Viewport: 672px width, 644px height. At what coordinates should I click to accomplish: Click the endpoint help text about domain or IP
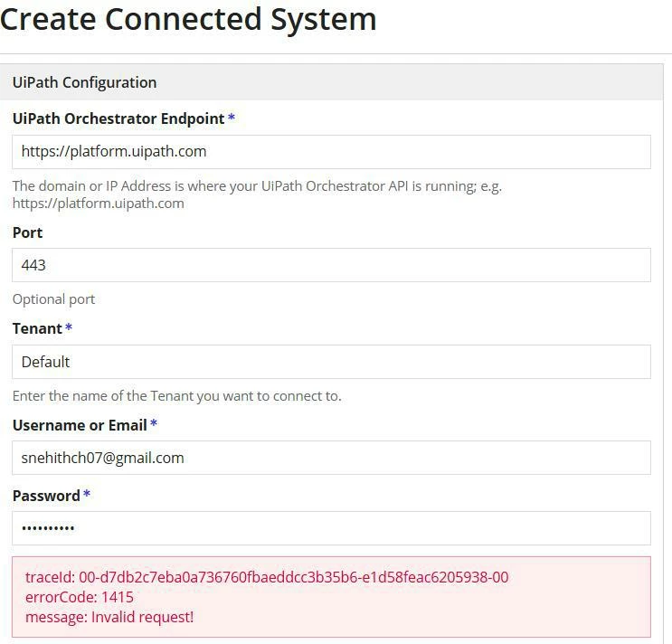pyautogui.click(x=257, y=194)
